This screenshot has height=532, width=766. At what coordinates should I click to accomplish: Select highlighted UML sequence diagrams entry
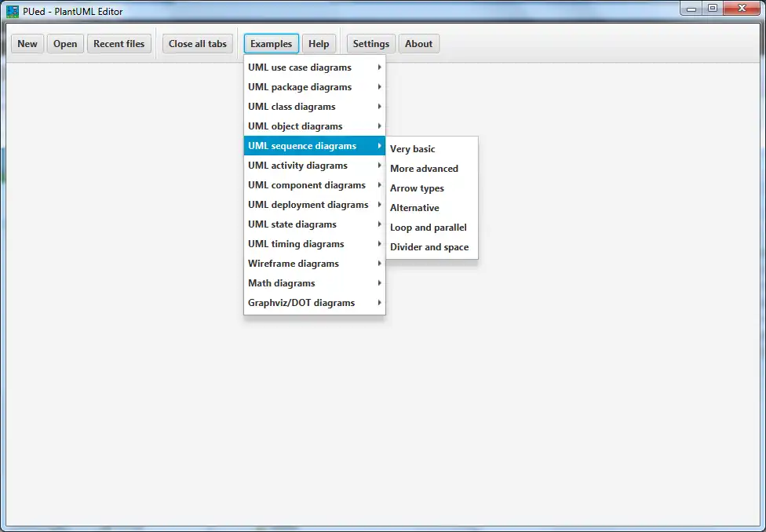(x=315, y=146)
